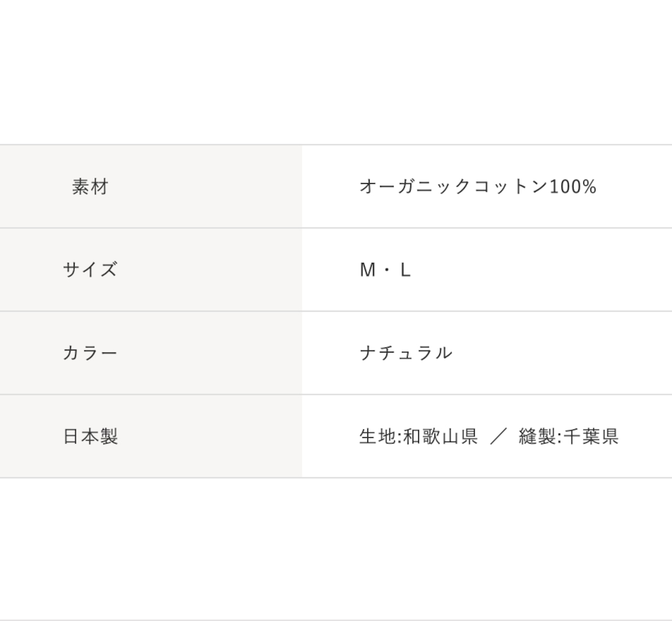Screen dimensions: 672x621
Task: Click the slash separator in origin row
Action: 498,436
